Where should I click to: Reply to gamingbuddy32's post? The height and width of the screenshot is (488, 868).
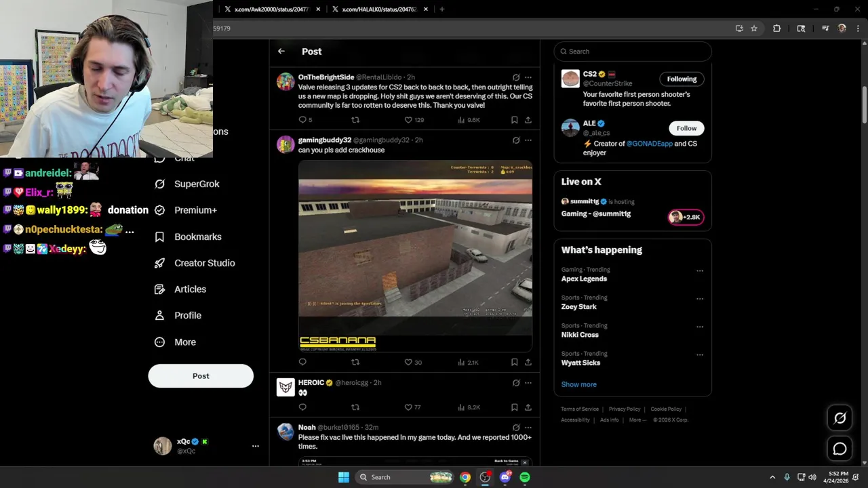302,362
